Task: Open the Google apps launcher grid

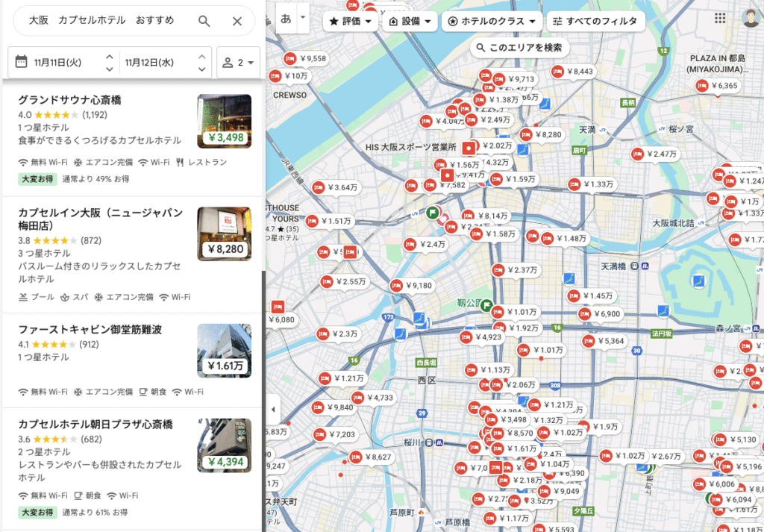Action: pos(720,18)
